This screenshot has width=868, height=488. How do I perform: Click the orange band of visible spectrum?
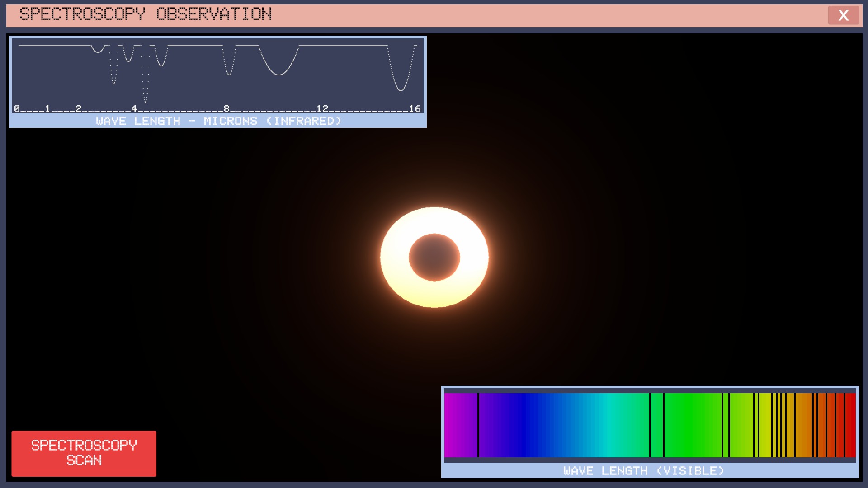click(804, 425)
